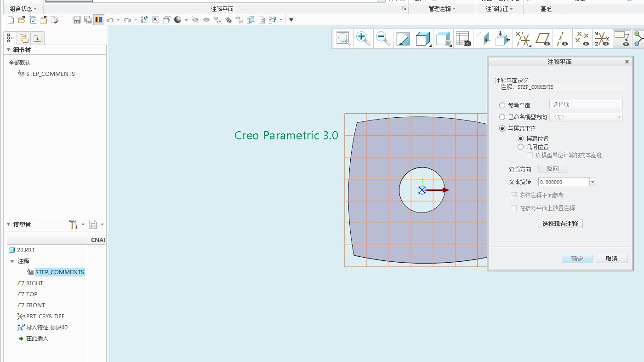Click the Undo arrow
Viewport: 644px width, 362px height.
(x=110, y=20)
